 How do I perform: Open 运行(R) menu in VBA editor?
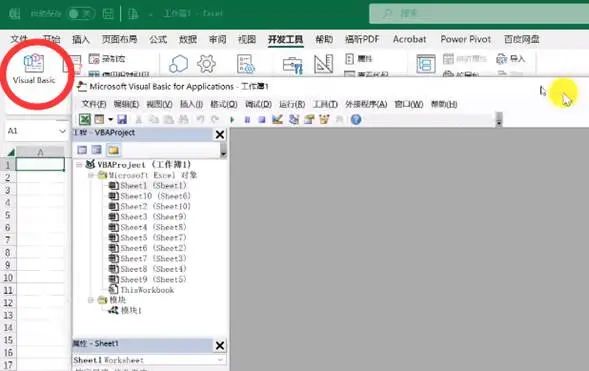click(x=292, y=104)
